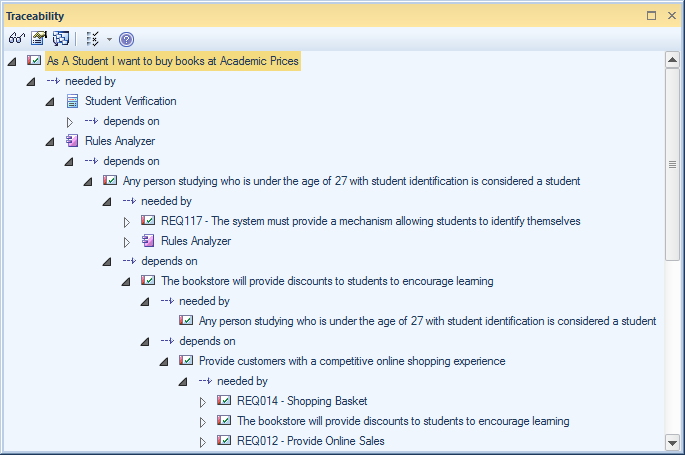
Task: Open element properties icon in toolbar
Action: coord(39,39)
